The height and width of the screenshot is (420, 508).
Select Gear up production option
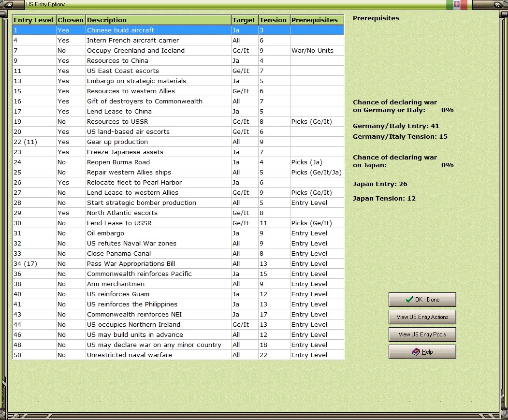pyautogui.click(x=178, y=142)
